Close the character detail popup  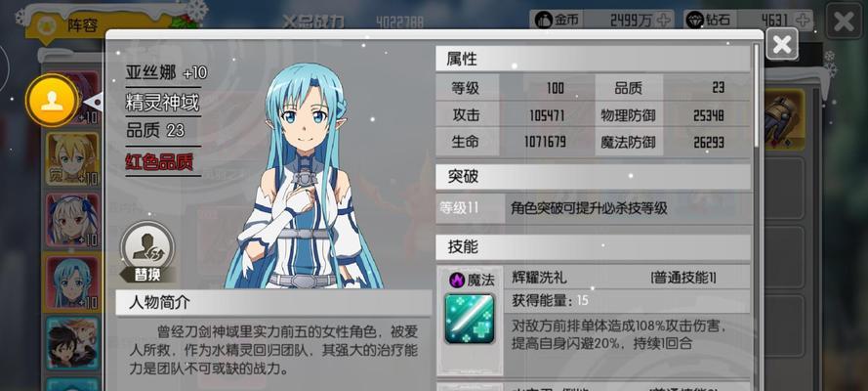[x=782, y=44]
